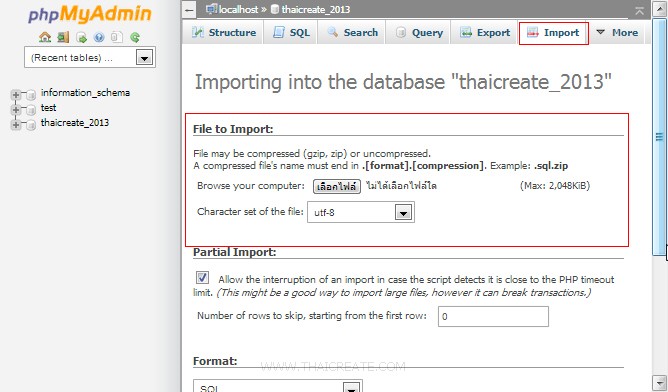Click the vertical scrollbar thumb
Viewport: 668px width, 392px height.
coord(659,137)
